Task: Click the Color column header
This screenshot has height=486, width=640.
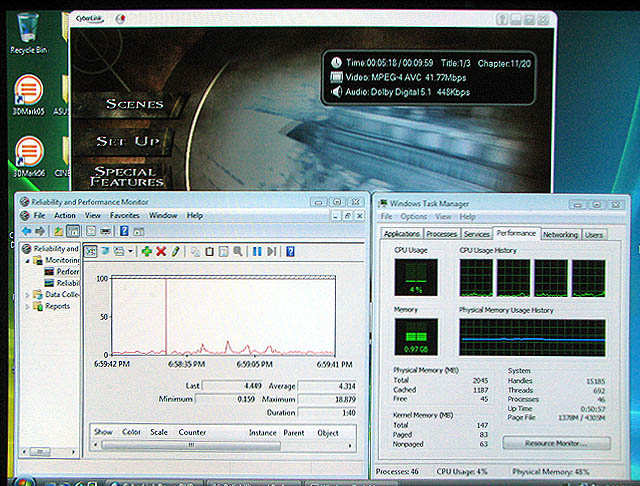Action: (131, 432)
